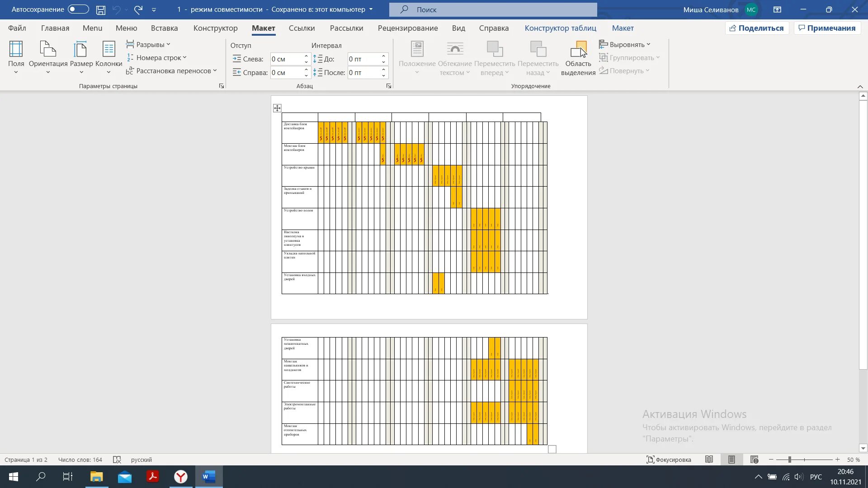Viewport: 868px width, 488px height.
Task: Click the Поделиться share button
Action: (757, 28)
